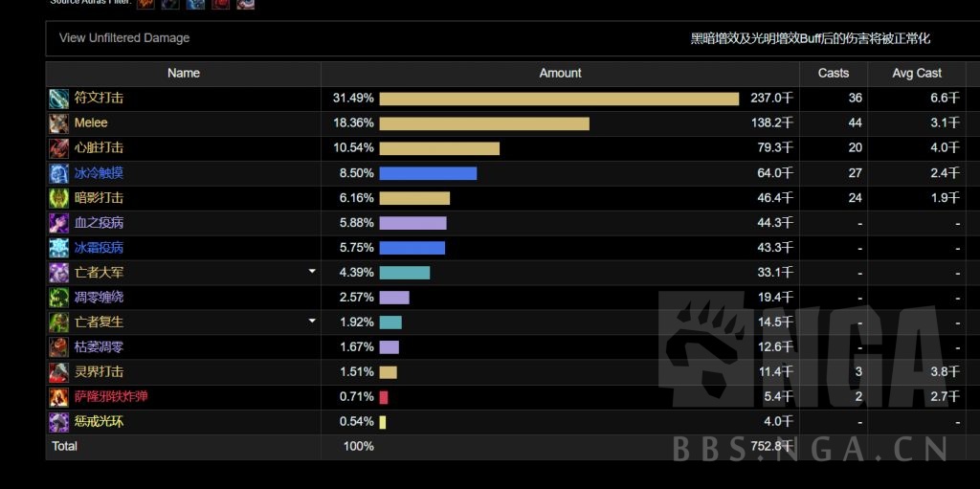Sort by the Casts column header

[x=834, y=73]
